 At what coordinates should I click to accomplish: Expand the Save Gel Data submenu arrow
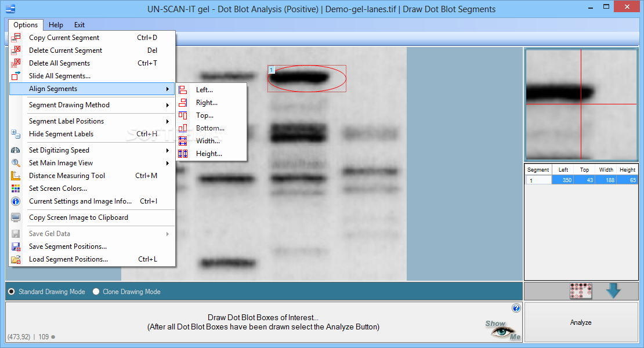pos(167,234)
